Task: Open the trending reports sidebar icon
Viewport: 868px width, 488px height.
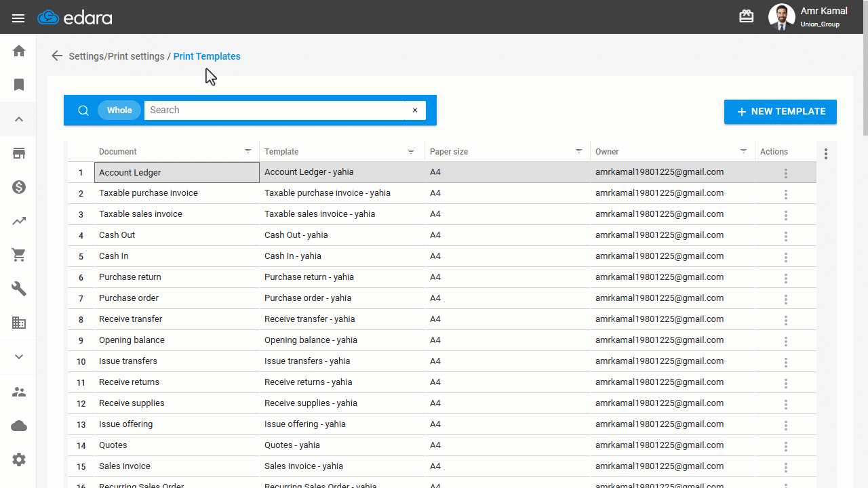Action: click(19, 221)
